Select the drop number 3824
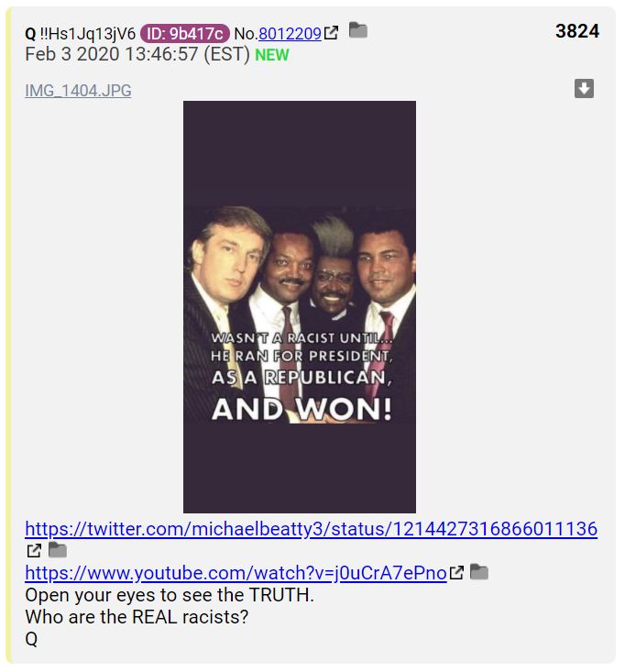The width and height of the screenshot is (625, 672). click(577, 31)
